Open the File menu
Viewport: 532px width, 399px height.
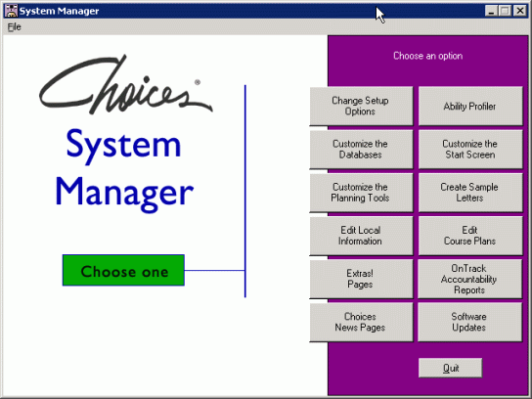[x=15, y=26]
